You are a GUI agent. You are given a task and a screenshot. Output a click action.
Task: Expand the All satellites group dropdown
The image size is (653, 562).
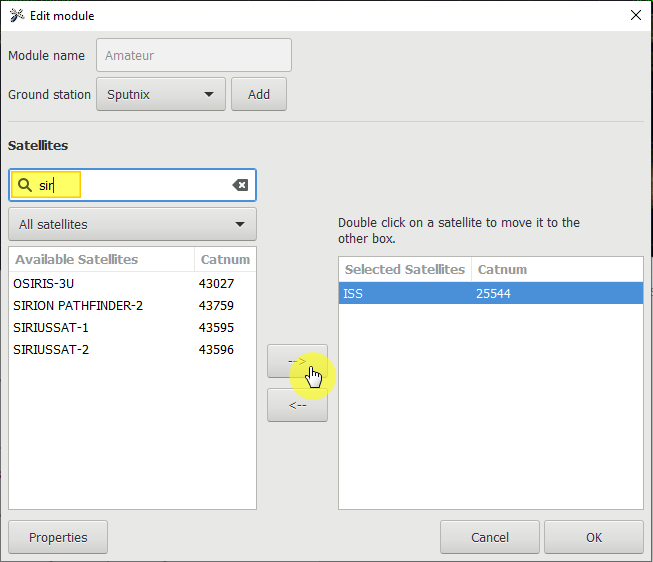[x=132, y=224]
